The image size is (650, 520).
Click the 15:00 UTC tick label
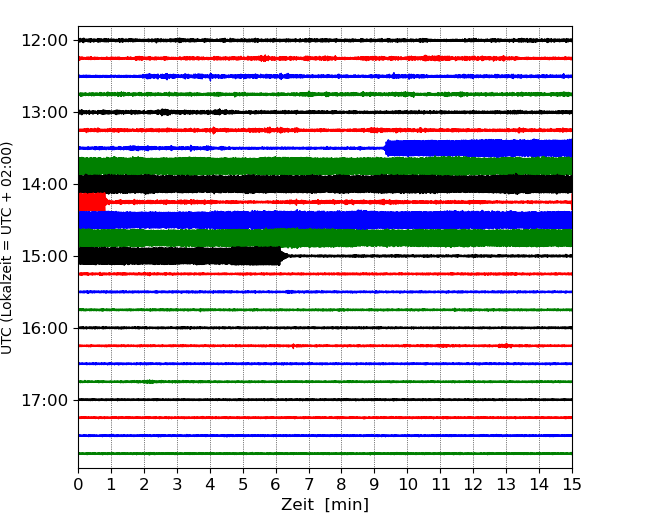[x=44, y=256]
